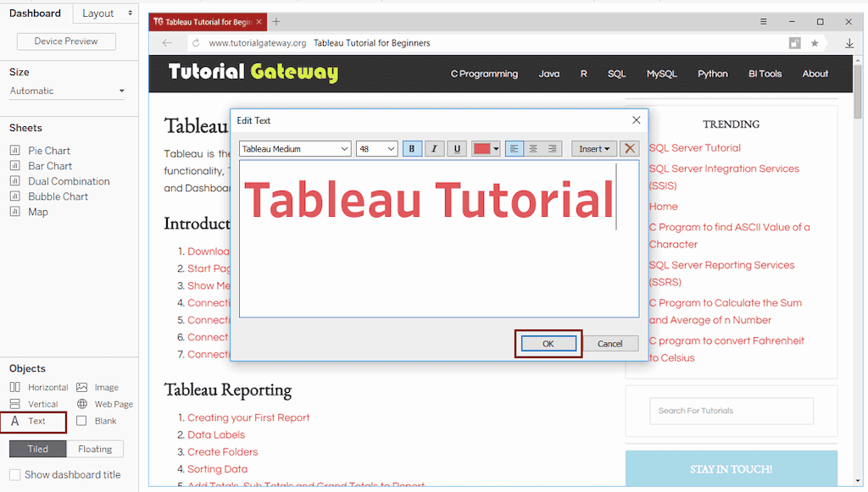
Task: Open the browser hamburger menu
Action: [x=764, y=21]
